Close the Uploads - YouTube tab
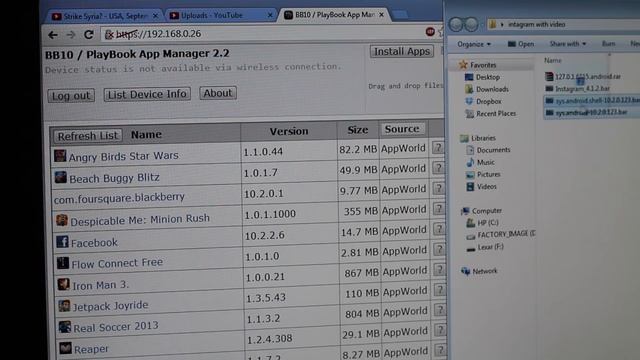 pyautogui.click(x=270, y=15)
